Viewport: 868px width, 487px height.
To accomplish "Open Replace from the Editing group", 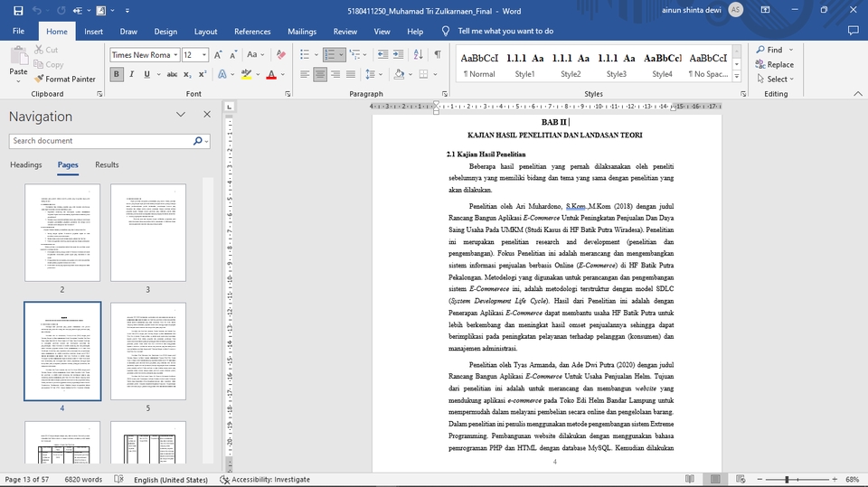I will tap(775, 65).
